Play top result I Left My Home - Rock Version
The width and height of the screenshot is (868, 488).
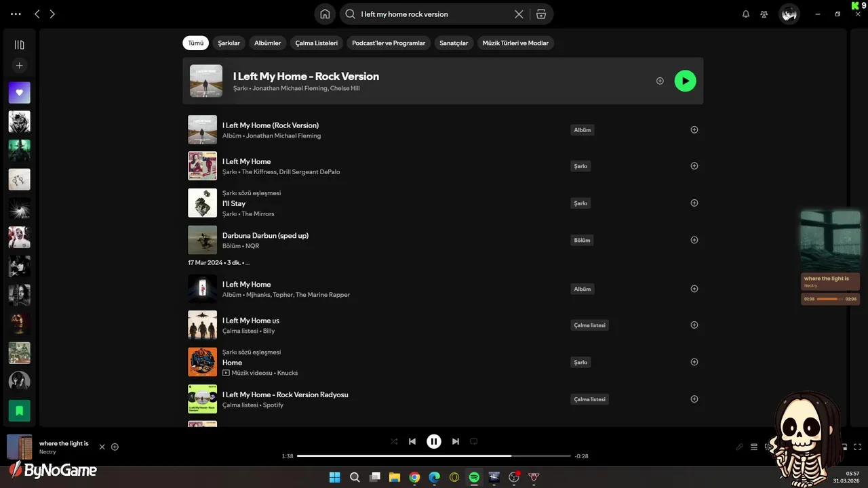685,81
